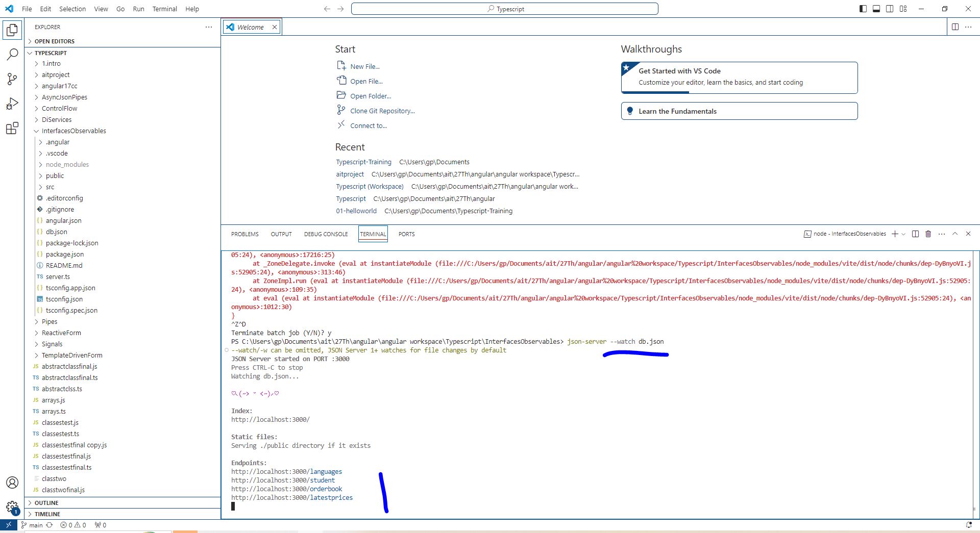Open the Terminal menu

164,9
